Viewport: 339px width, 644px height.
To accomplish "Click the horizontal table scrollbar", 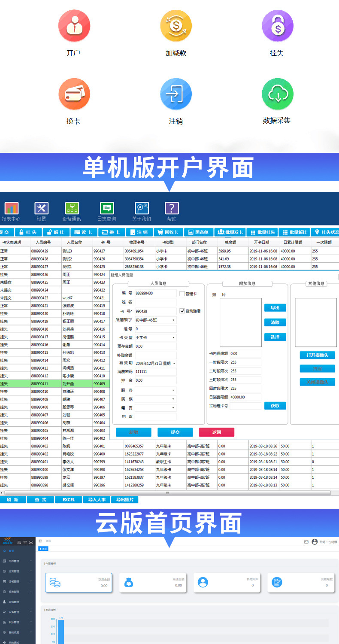I will point(167,493).
